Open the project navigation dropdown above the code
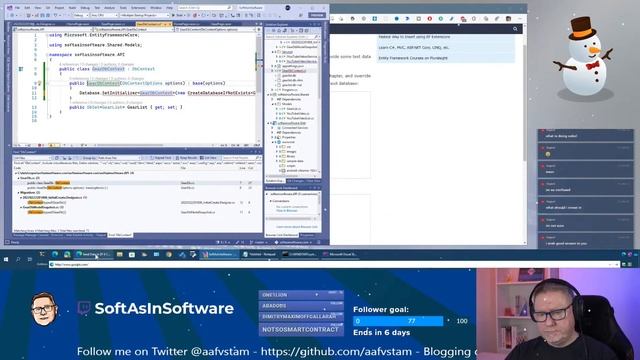Screen dimensions: 640x360 [53, 29]
